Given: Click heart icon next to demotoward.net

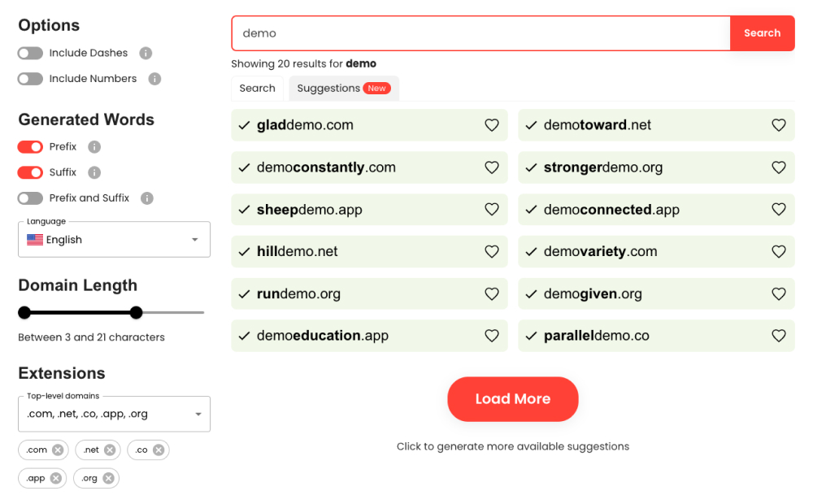Looking at the screenshot, I should [779, 125].
